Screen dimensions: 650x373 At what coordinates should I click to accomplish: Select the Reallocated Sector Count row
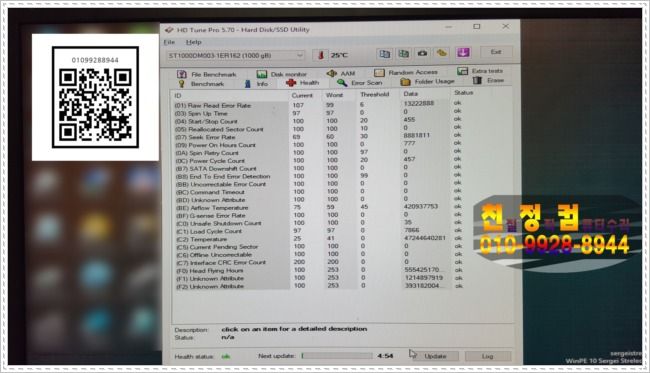tap(318, 128)
